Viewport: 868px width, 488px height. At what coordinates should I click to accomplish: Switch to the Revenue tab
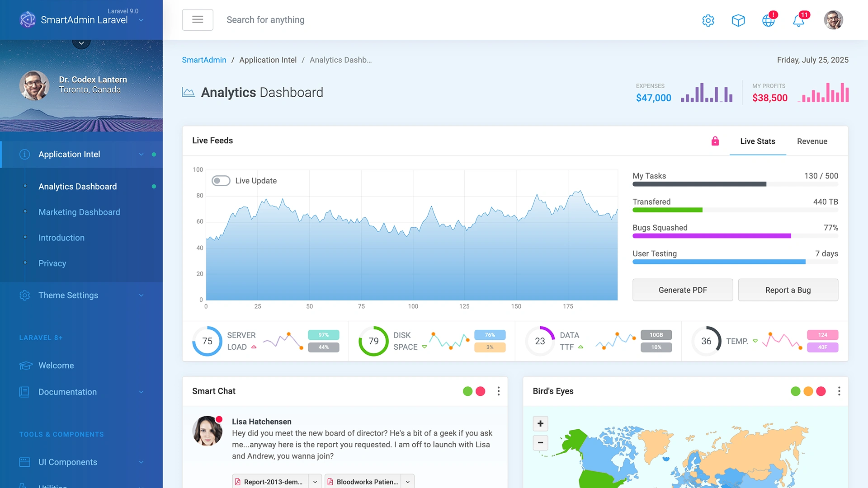coord(812,141)
